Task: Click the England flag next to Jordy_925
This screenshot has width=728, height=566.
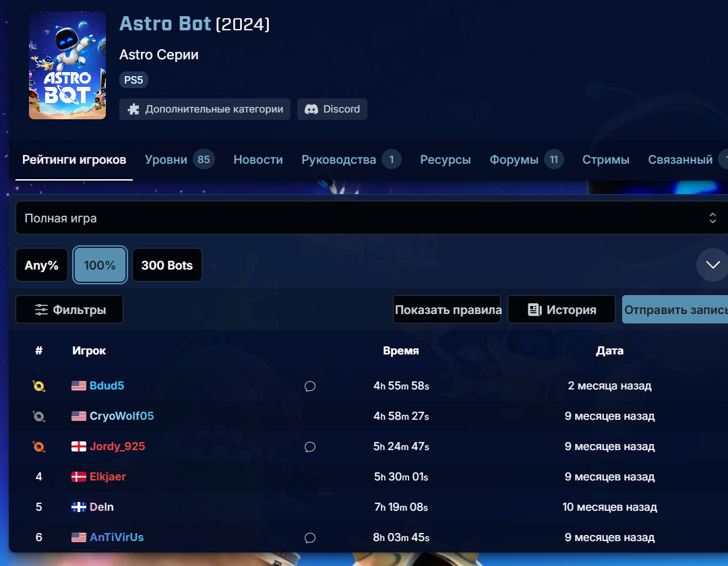Action: click(79, 446)
